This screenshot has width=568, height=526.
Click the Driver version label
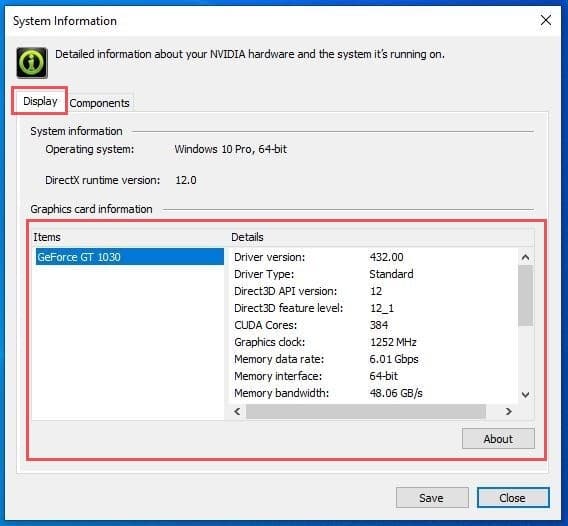pos(270,257)
